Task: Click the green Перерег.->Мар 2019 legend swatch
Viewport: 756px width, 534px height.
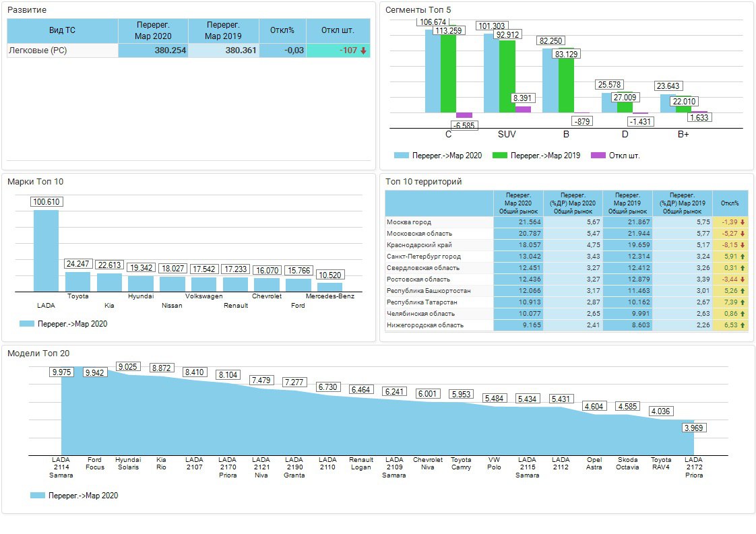Action: (499, 156)
